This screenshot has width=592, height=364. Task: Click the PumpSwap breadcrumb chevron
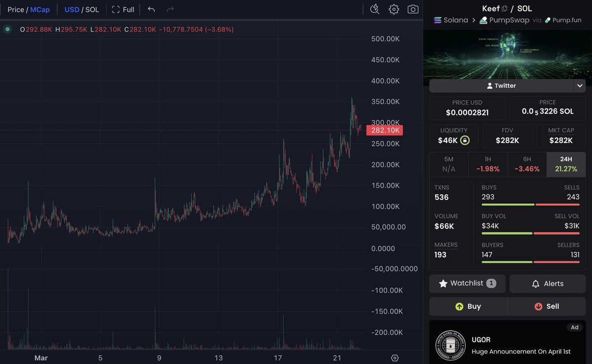point(475,20)
